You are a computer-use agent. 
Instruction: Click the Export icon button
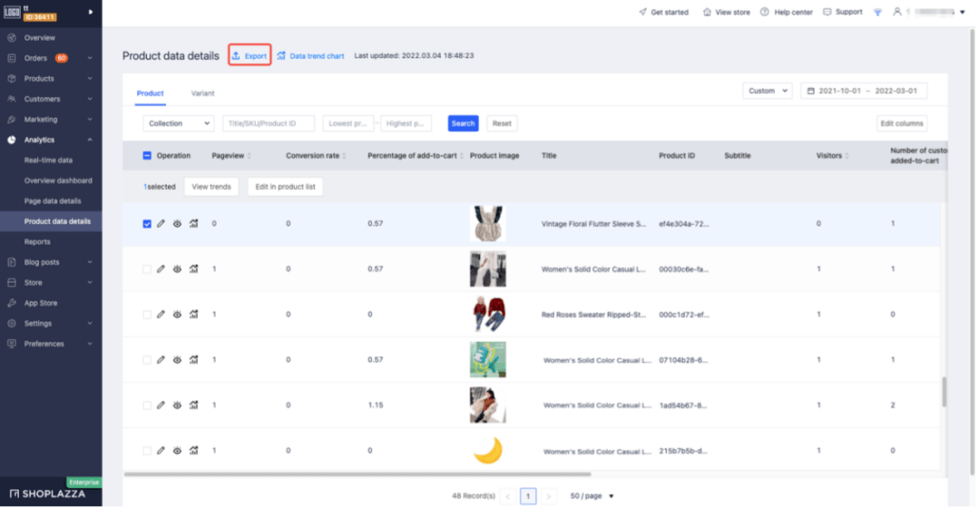[x=250, y=56]
